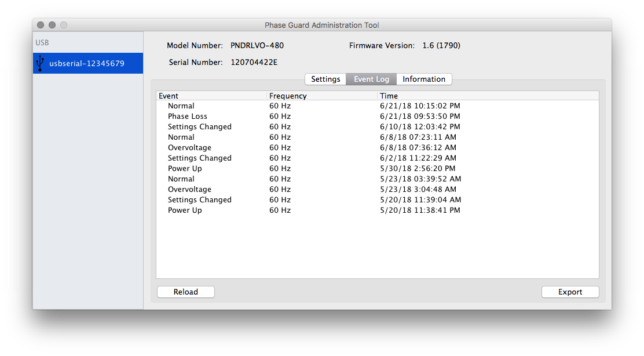This screenshot has width=644, height=356.
Task: Export the event log
Action: point(570,292)
